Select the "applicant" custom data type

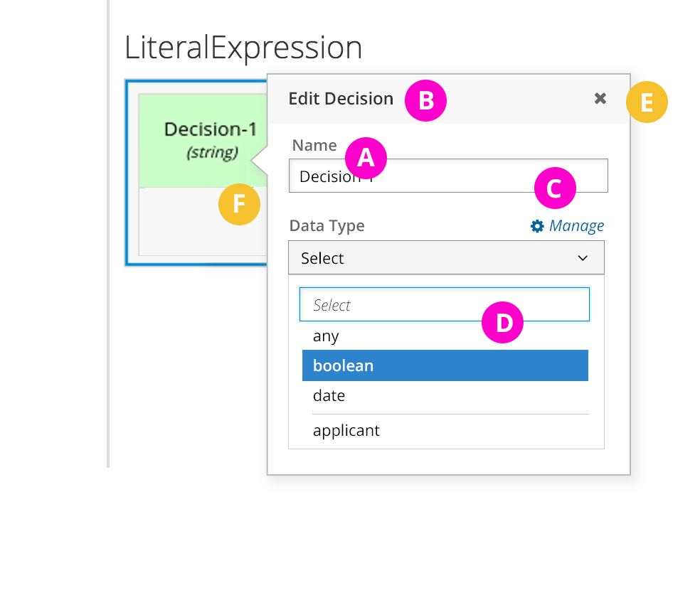[346, 431]
